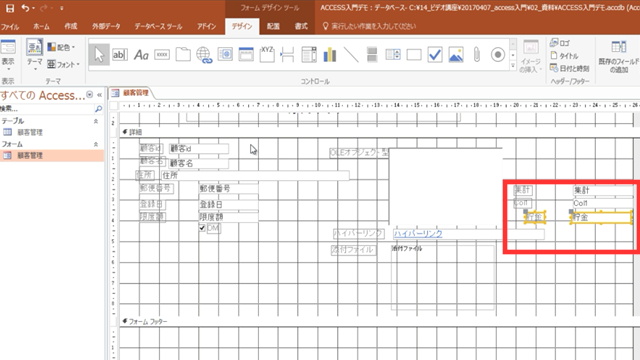
Task: Select the Option Button control tool
Action: pos(498,55)
